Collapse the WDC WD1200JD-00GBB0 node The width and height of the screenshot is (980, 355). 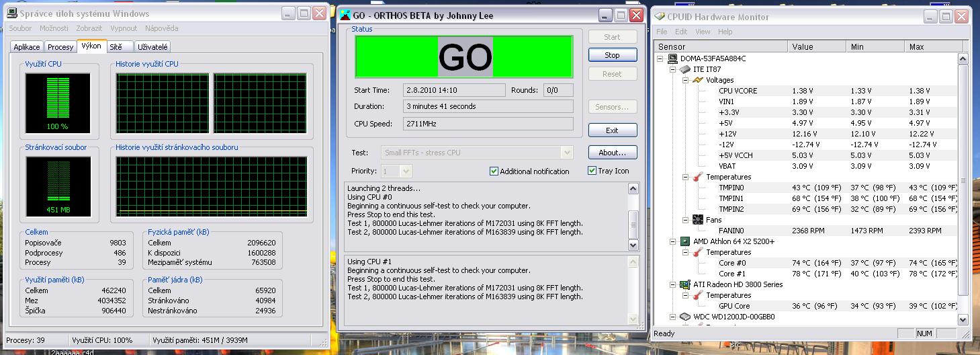click(x=674, y=317)
